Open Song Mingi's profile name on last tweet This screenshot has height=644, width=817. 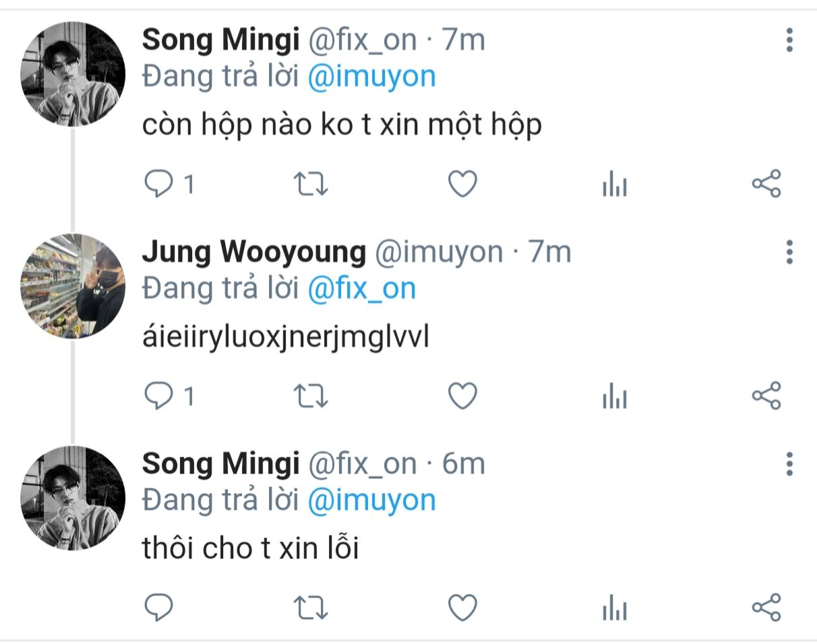click(x=220, y=463)
